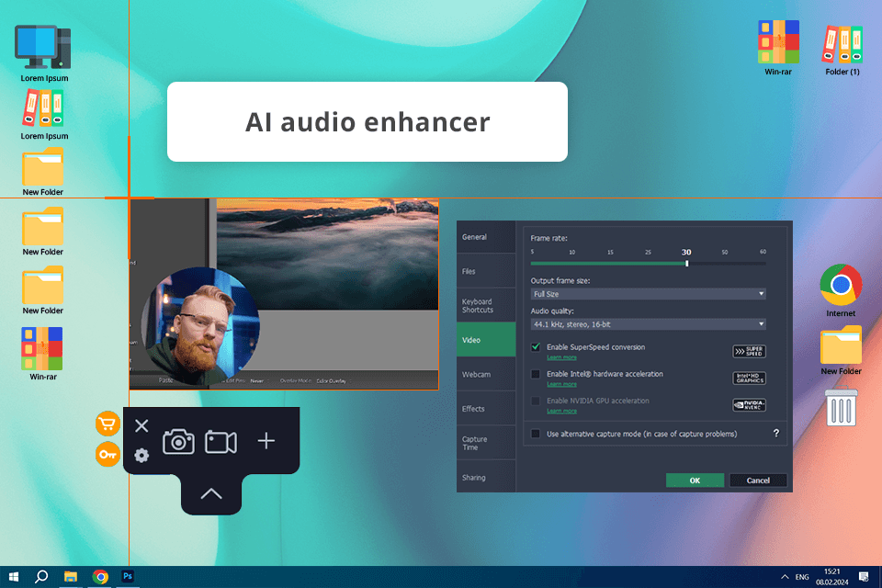
Task: Open recorder settings via the gear icon
Action: pos(141,455)
